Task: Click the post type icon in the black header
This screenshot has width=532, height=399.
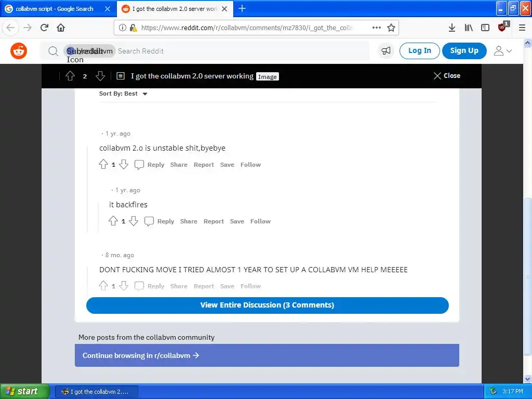Action: [x=121, y=76]
